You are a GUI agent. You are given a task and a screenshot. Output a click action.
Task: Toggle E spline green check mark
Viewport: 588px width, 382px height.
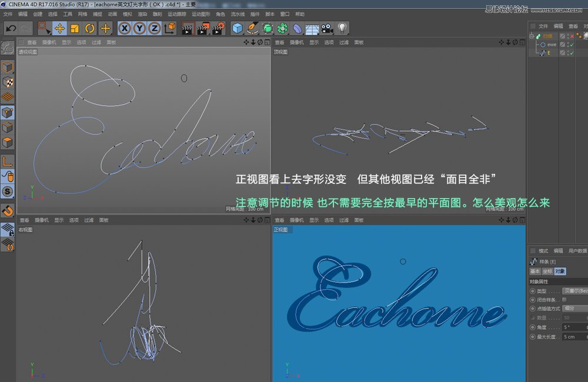pyautogui.click(x=572, y=53)
